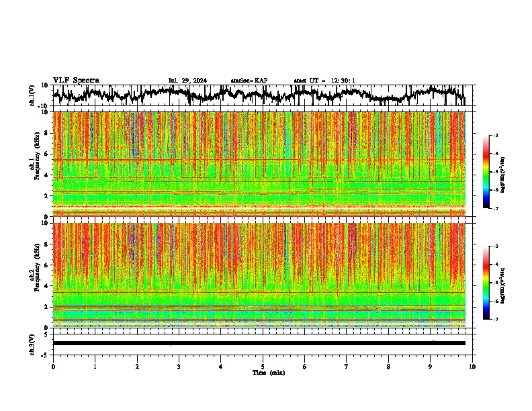The width and height of the screenshot is (532, 411).
Task: Click the "Time (min)" axis label
Action: coord(269,373)
